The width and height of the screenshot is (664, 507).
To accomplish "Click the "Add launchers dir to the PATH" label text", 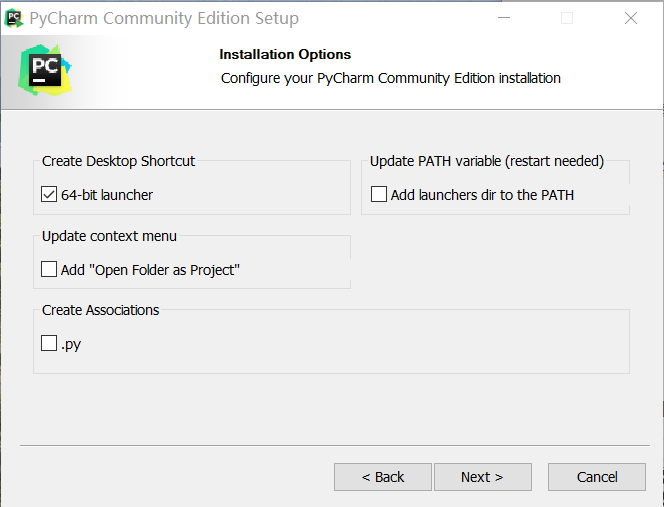I will point(482,195).
